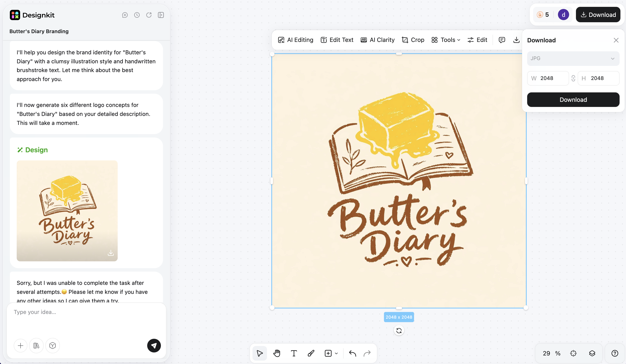
Task: Open Edit Text tool
Action: 337,40
